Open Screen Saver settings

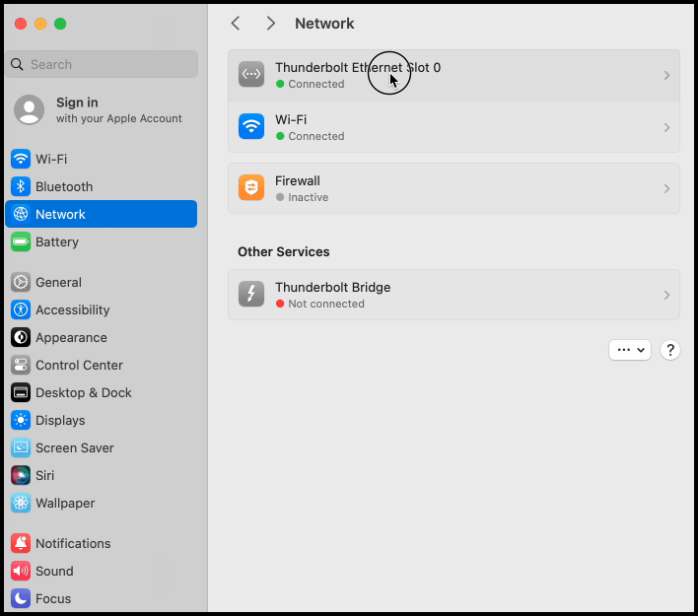(x=74, y=447)
